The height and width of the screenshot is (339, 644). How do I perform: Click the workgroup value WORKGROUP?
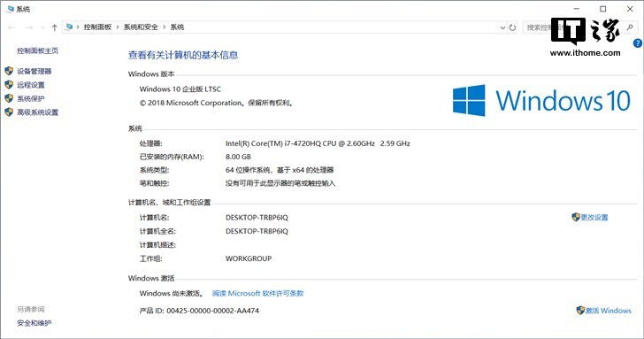249,258
